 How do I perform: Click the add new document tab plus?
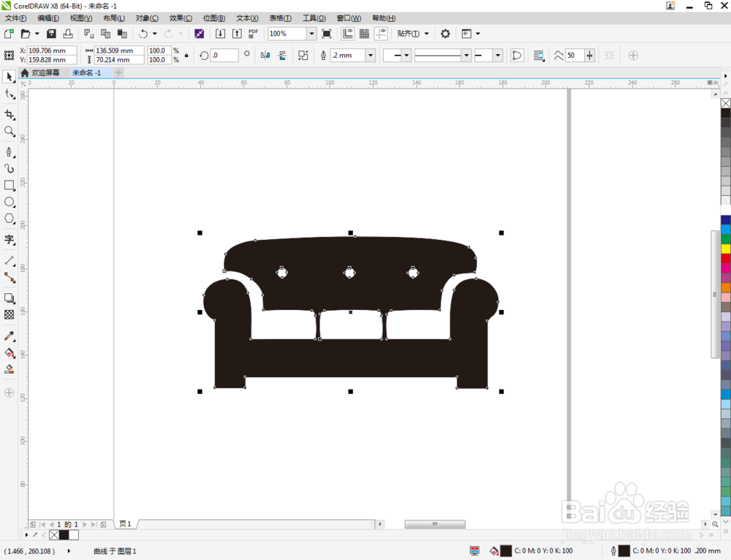click(118, 72)
